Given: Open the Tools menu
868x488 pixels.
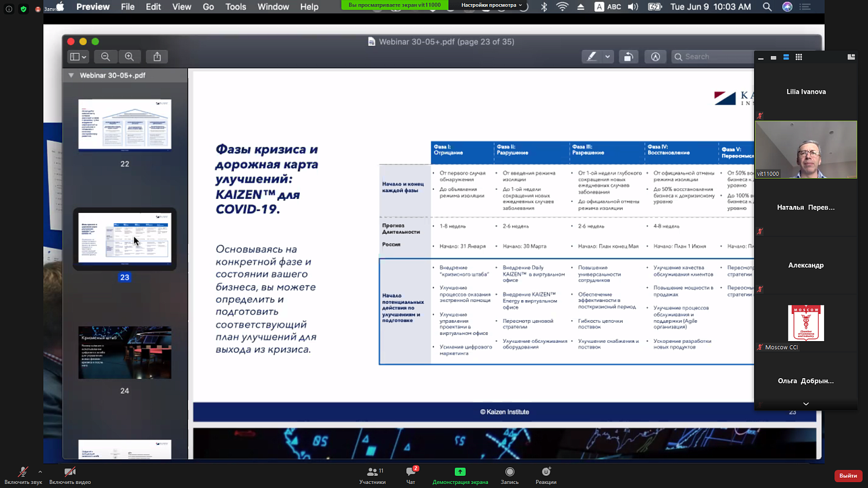Looking at the screenshot, I should click(x=236, y=7).
